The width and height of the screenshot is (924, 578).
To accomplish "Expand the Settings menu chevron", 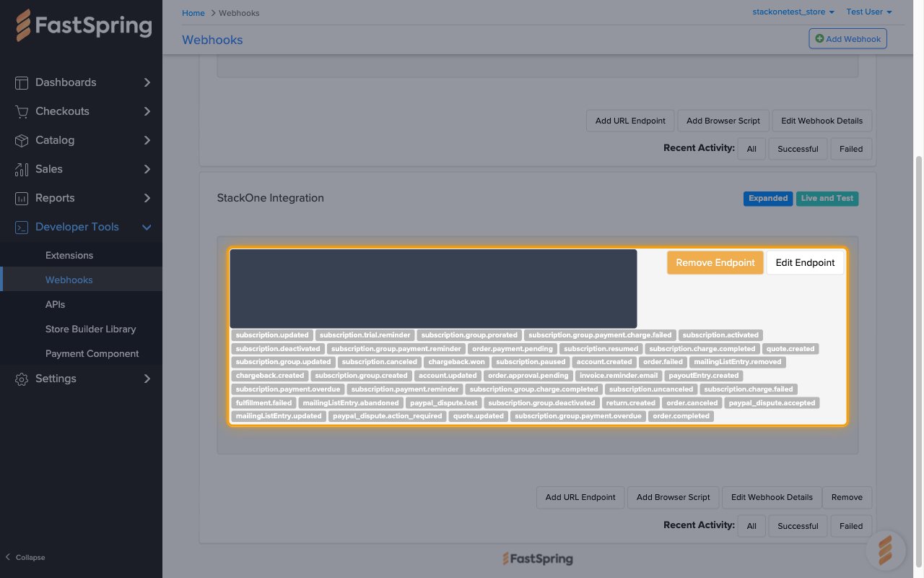I will (147, 379).
